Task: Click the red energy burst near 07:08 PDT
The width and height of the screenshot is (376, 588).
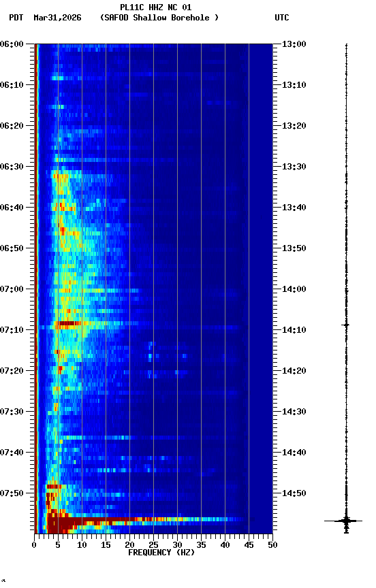Action: pyautogui.click(x=67, y=323)
